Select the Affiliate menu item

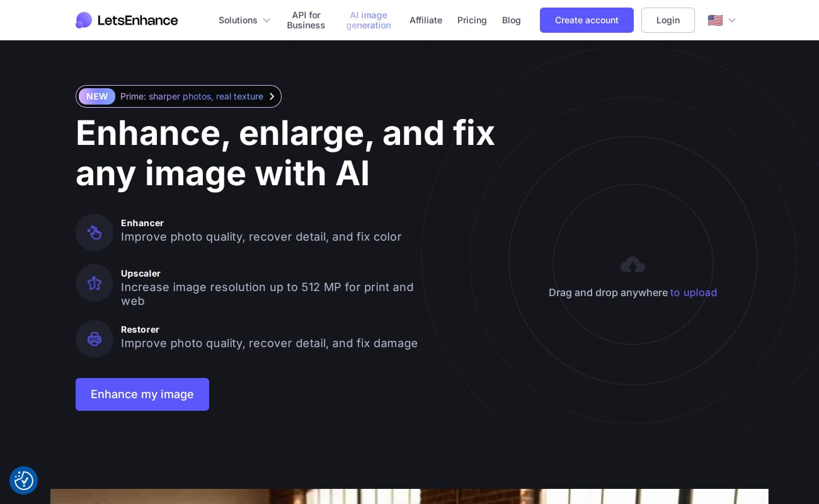tap(426, 20)
